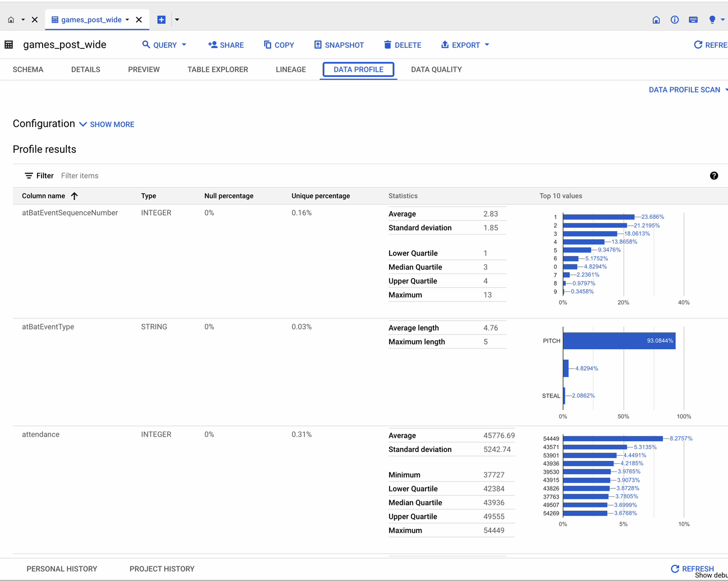Open the QUERY dropdown
728x581 pixels.
[x=164, y=45]
